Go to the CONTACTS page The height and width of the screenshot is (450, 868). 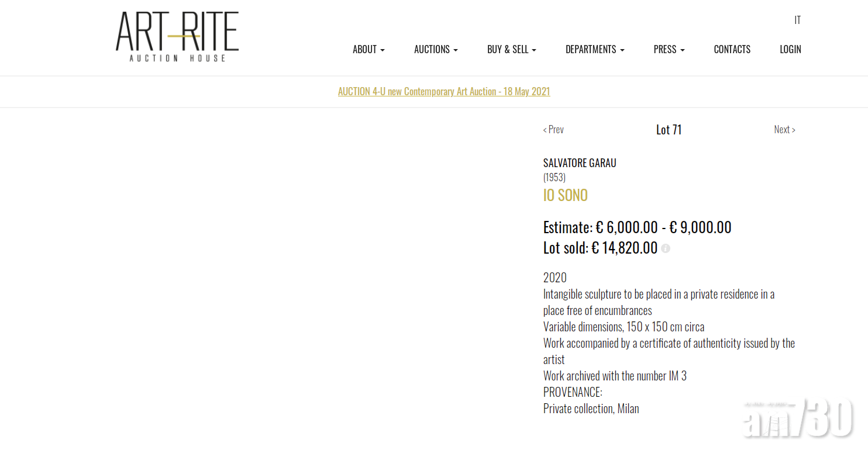coord(732,50)
